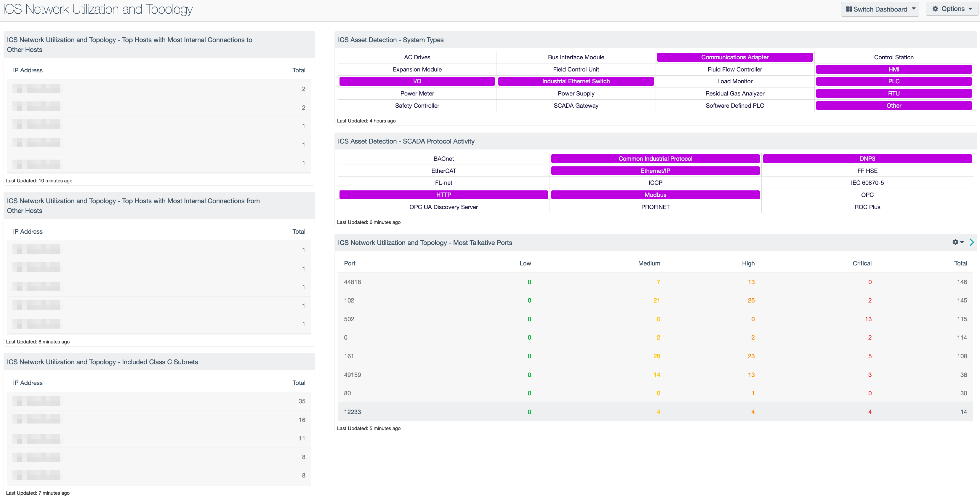980x503 pixels.
Task: Click the PLC system type button
Action: 893,82
